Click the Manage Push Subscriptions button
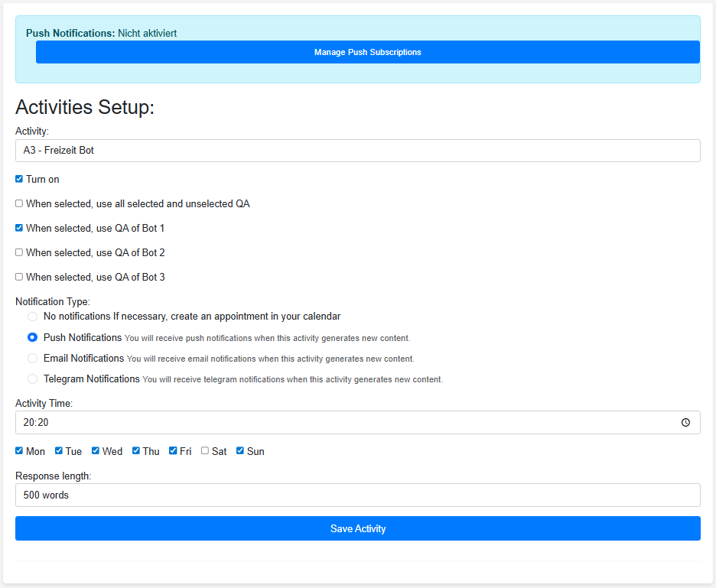This screenshot has width=716, height=588. pyautogui.click(x=367, y=51)
